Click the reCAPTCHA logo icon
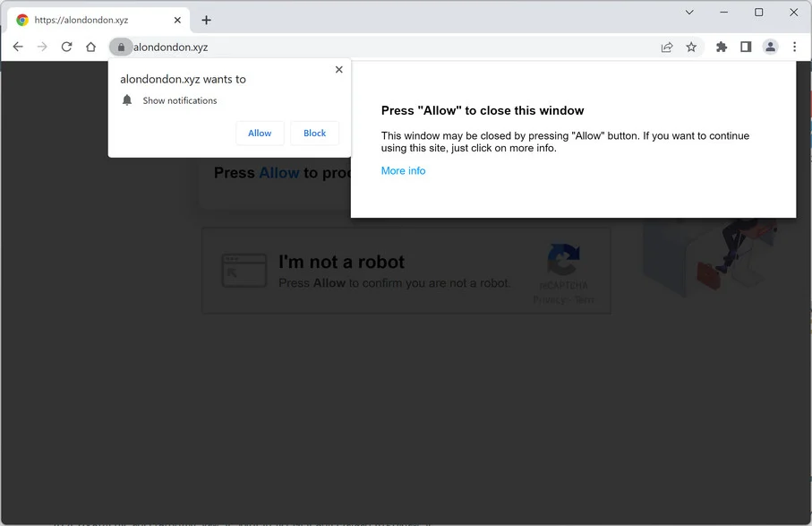The height and width of the screenshot is (526, 812). point(563,259)
